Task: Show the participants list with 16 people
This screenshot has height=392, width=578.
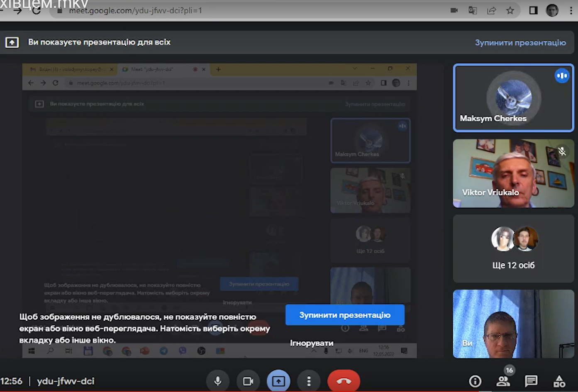Action: click(503, 381)
